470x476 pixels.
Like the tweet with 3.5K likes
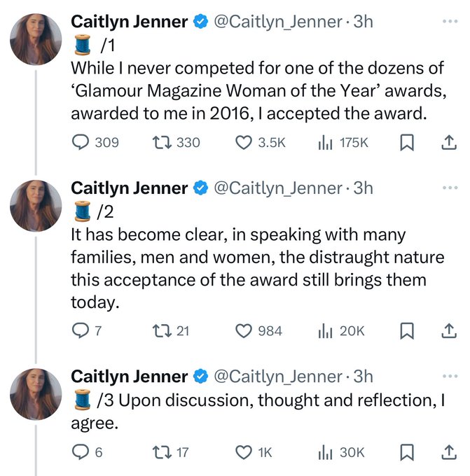pos(243,143)
